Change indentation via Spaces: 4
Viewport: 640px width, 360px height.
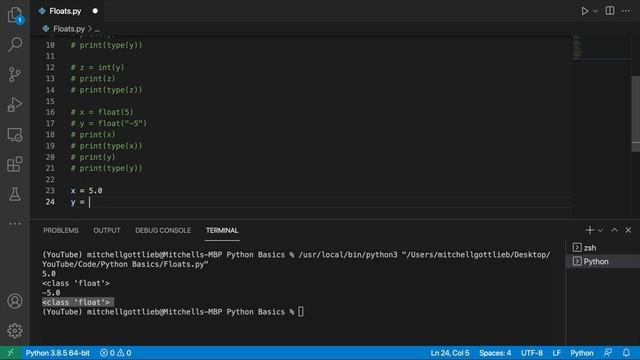495,353
